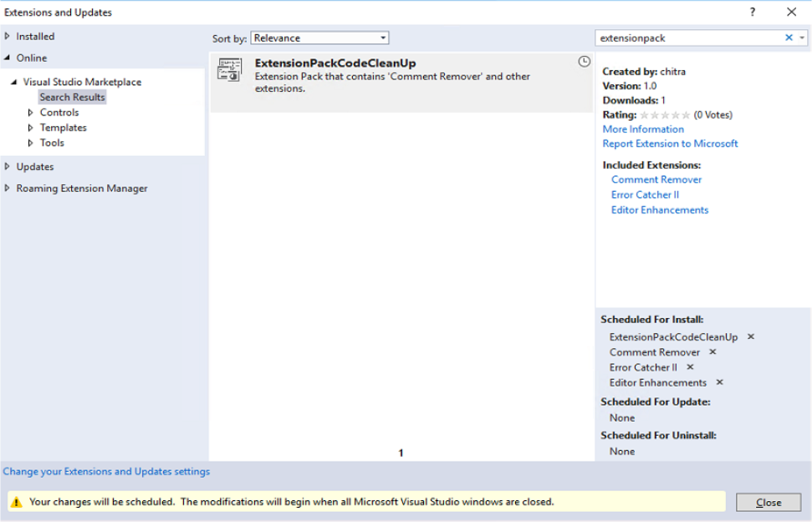Expand the Roaming Extension Manager category
Viewport: 812px width, 522px height.
coord(8,188)
